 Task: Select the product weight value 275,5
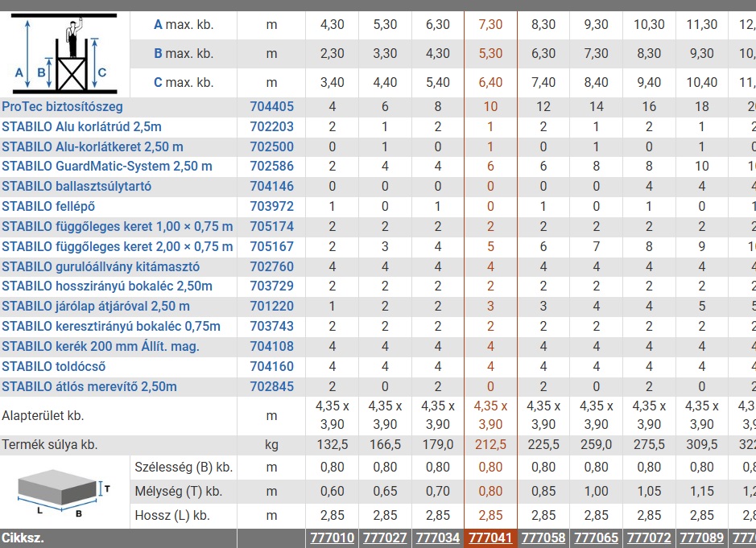(x=649, y=444)
